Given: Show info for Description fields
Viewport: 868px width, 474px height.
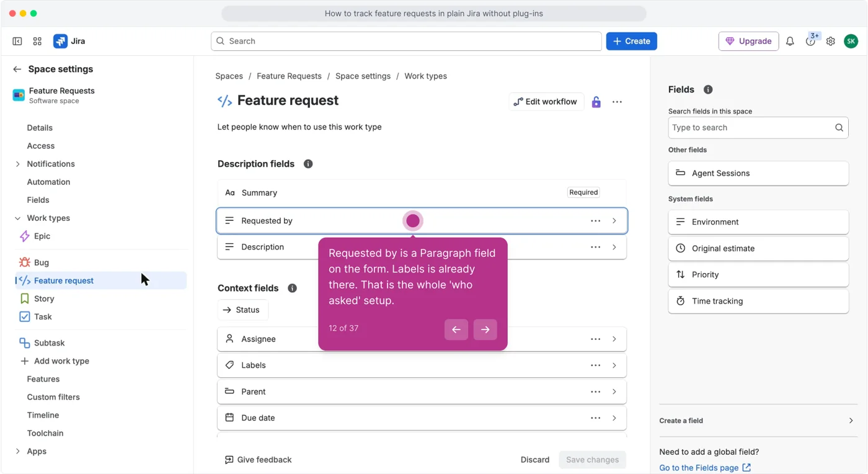Looking at the screenshot, I should tap(308, 164).
